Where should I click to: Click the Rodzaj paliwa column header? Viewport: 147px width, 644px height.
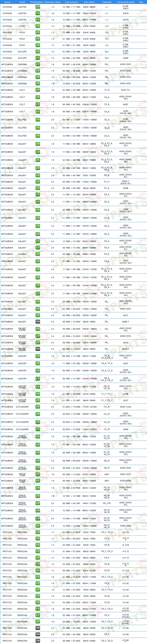(37, 2)
